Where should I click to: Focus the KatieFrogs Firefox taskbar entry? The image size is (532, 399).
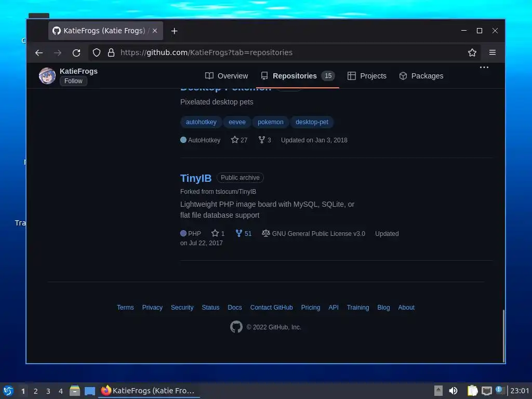coord(149,391)
